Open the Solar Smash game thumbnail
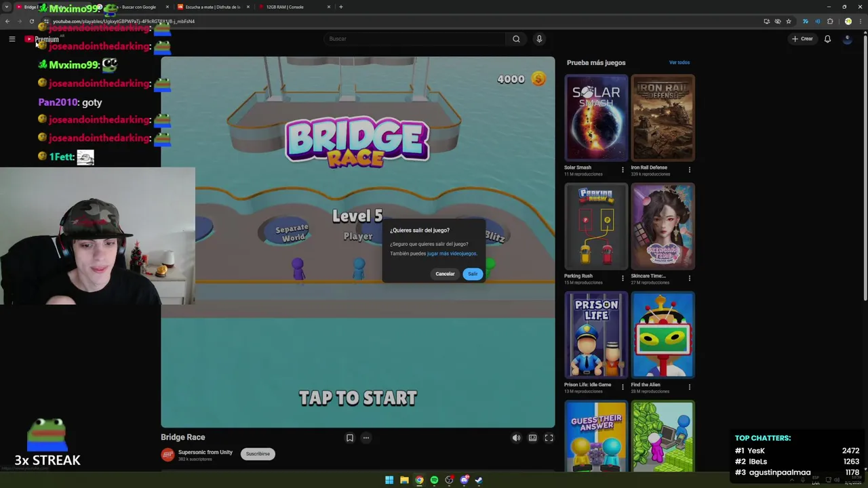Viewport: 868px width, 488px height. [x=596, y=118]
